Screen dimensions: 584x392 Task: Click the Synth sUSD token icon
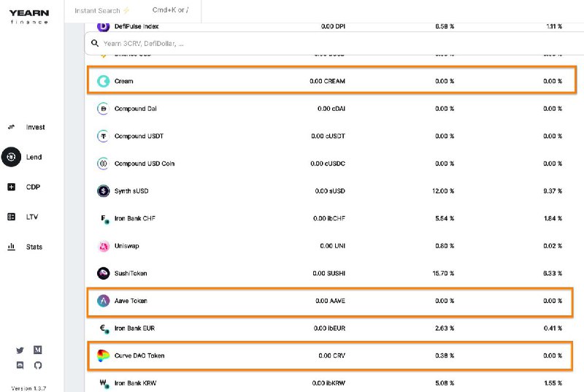click(x=103, y=191)
